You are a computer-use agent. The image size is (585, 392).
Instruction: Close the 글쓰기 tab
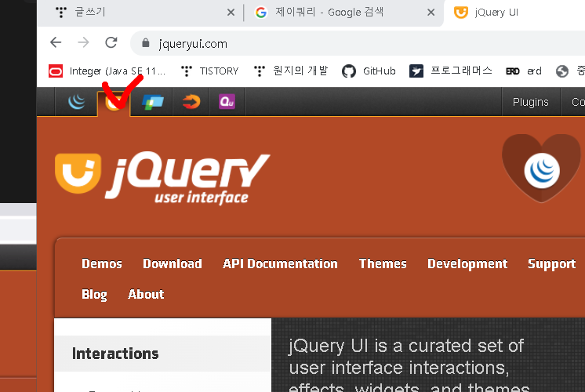[x=231, y=13]
